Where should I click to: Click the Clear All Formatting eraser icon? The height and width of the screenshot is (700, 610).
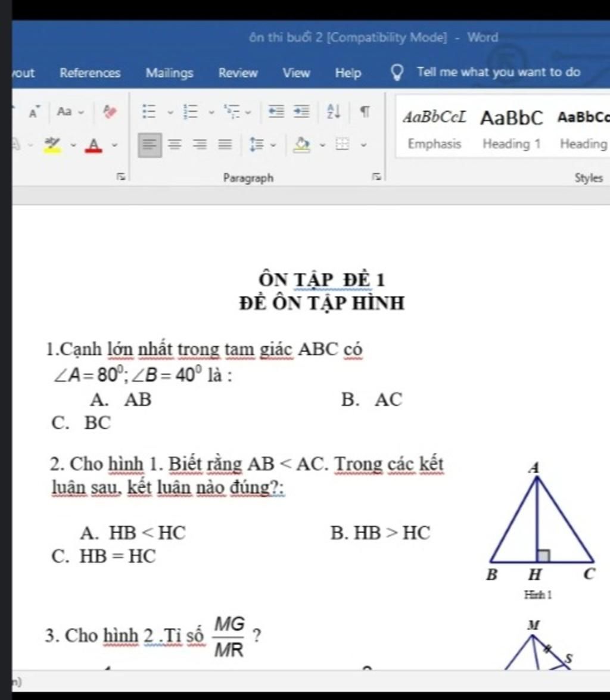[x=110, y=111]
